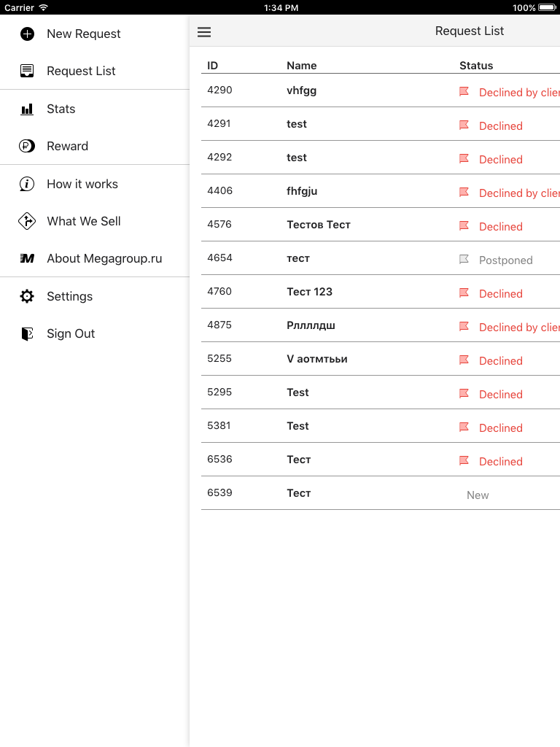Tap the How it works info icon
560x747 pixels.
[27, 184]
